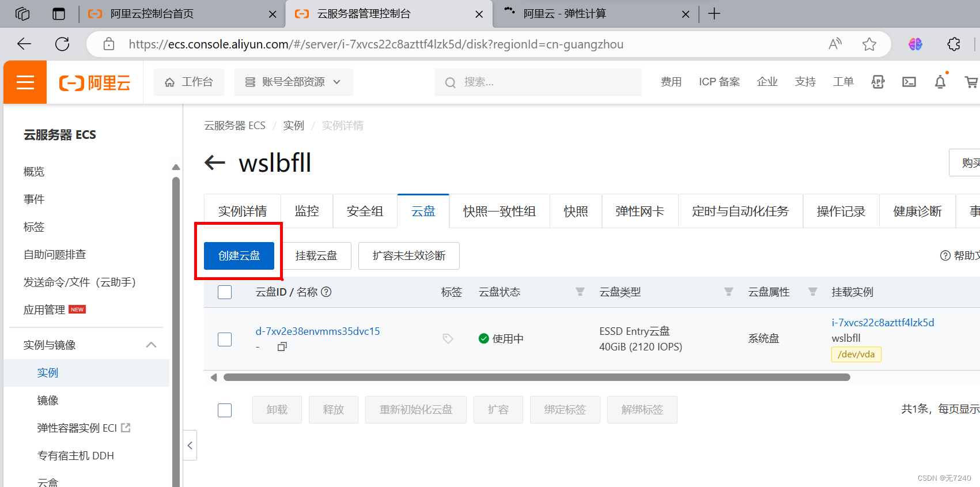Open the browser extensions puzzle icon
980x487 pixels.
point(953,44)
